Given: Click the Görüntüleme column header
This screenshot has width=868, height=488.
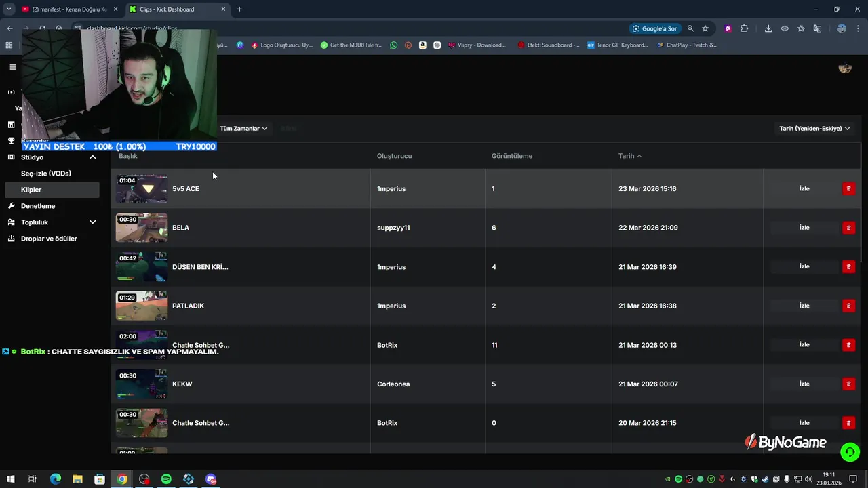Looking at the screenshot, I should coord(512,156).
